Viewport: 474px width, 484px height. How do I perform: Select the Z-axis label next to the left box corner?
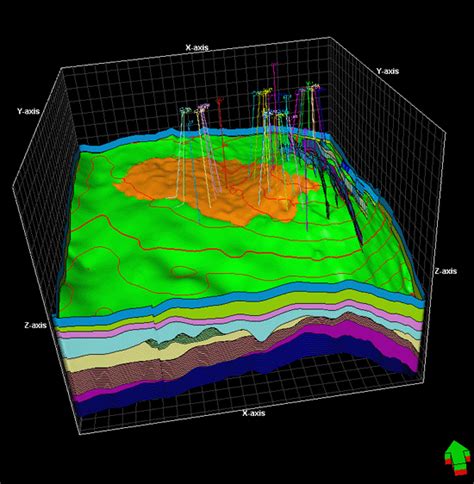point(35,325)
